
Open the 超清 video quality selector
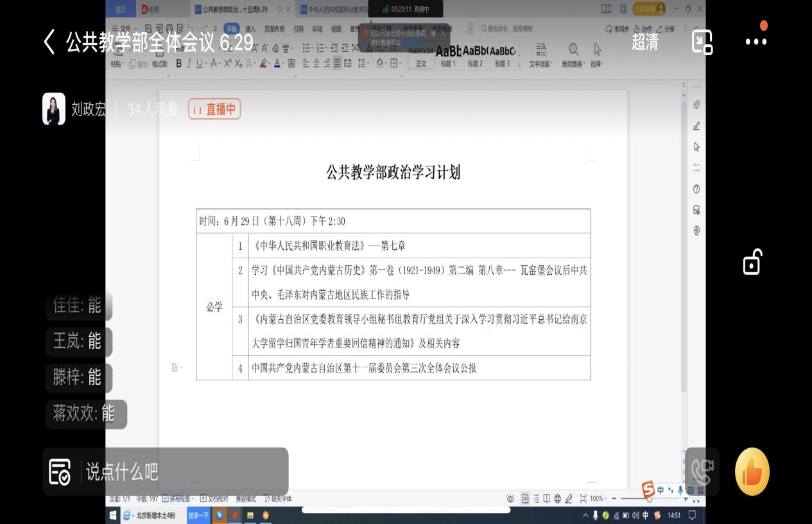pos(645,42)
